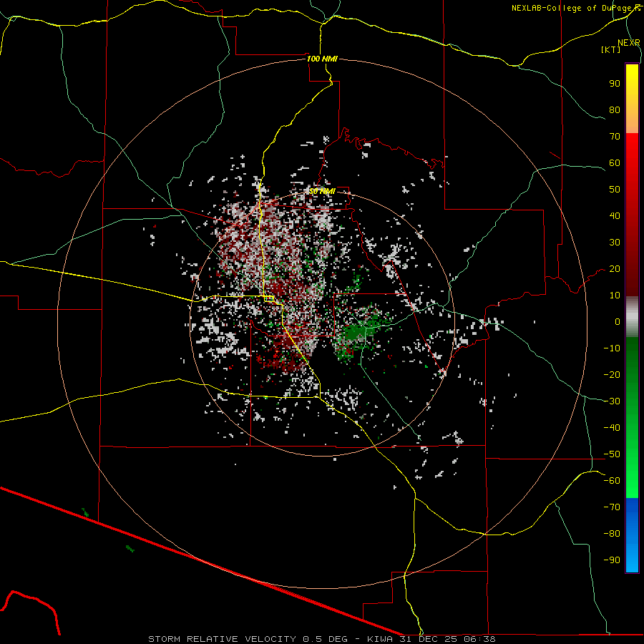This screenshot has height=644, width=644.
Task: Select the positive 40 knot scale label
Action: [x=615, y=215]
